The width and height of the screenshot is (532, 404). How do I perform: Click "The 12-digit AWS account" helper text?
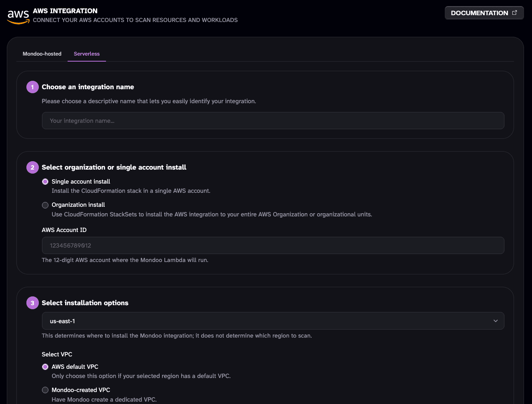[125, 260]
